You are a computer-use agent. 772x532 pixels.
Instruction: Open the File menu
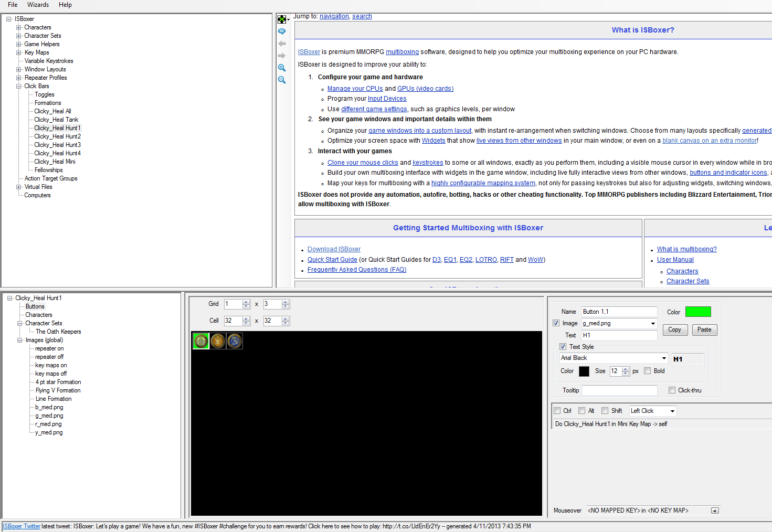[x=13, y=5]
